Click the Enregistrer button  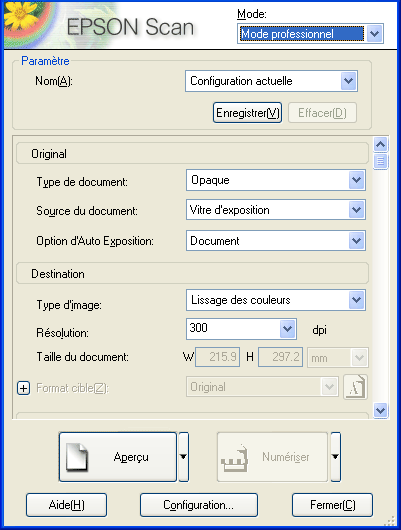(x=247, y=113)
